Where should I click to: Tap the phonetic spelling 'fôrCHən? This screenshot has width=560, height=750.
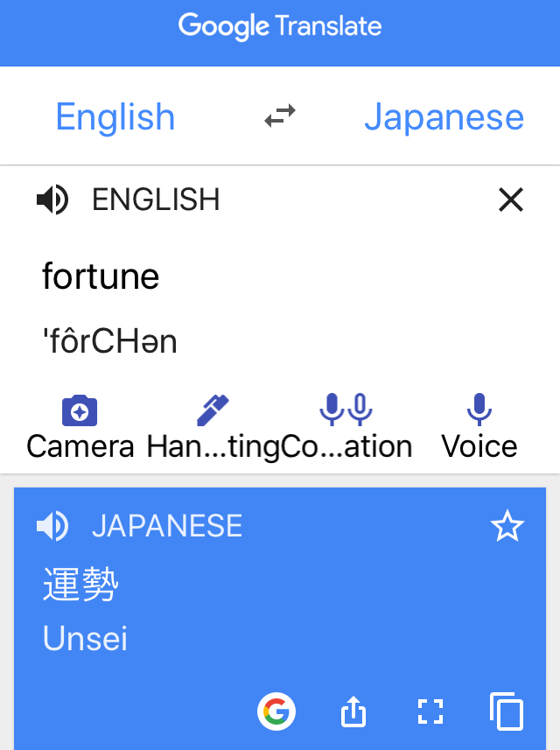[x=110, y=341]
